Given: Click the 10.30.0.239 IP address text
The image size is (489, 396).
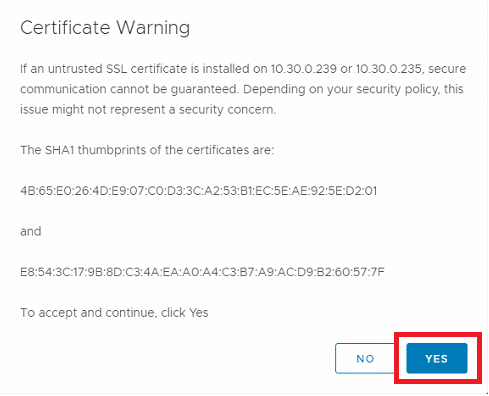Looking at the screenshot, I should pos(303,69).
